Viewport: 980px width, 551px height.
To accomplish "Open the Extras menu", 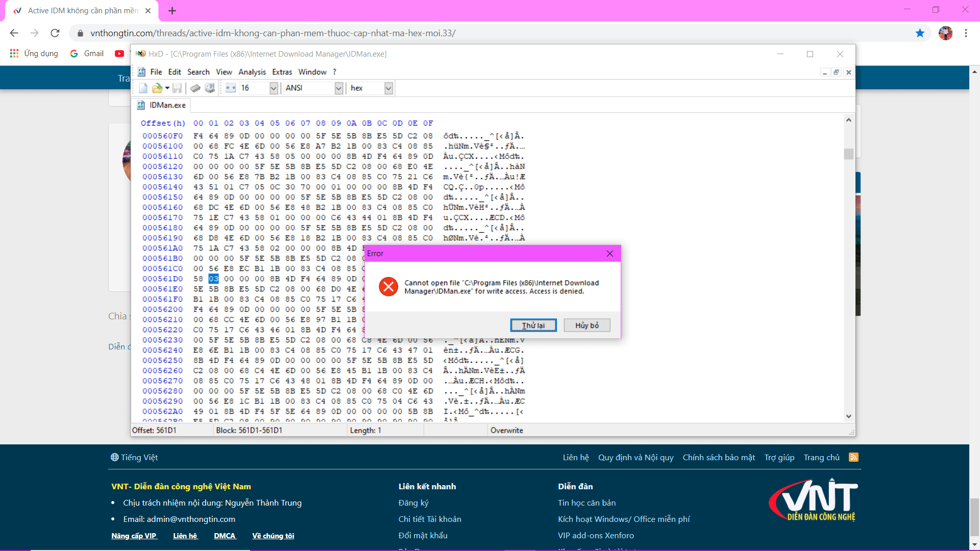I will (x=282, y=72).
